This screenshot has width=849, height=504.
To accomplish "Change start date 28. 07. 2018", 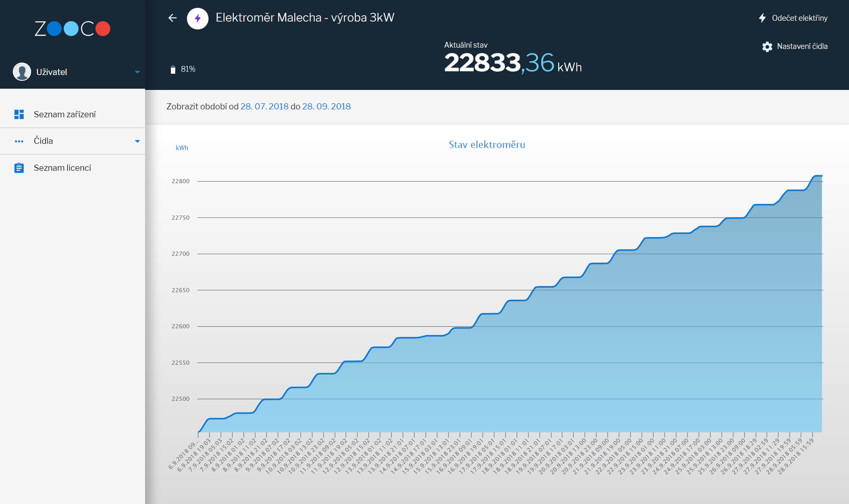I will 264,107.
